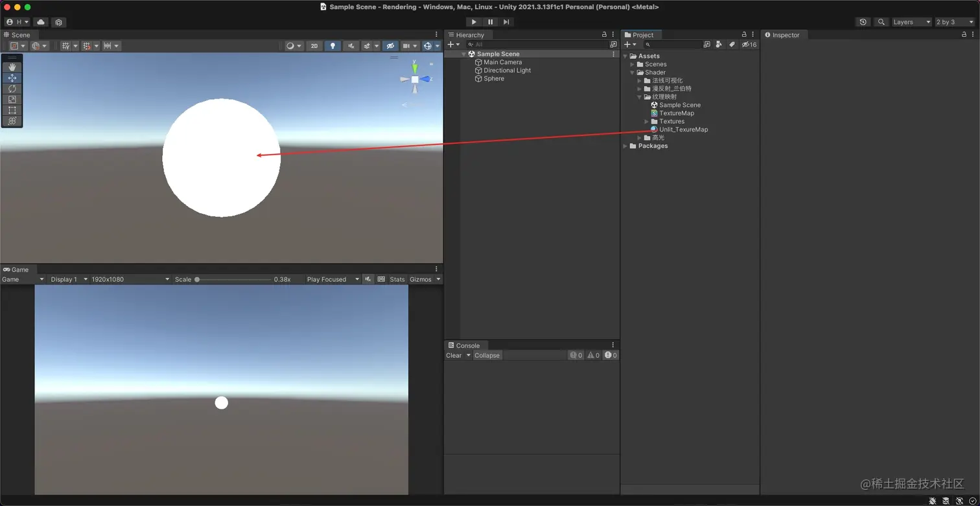
Task: Select the Scale tool
Action: pos(12,100)
